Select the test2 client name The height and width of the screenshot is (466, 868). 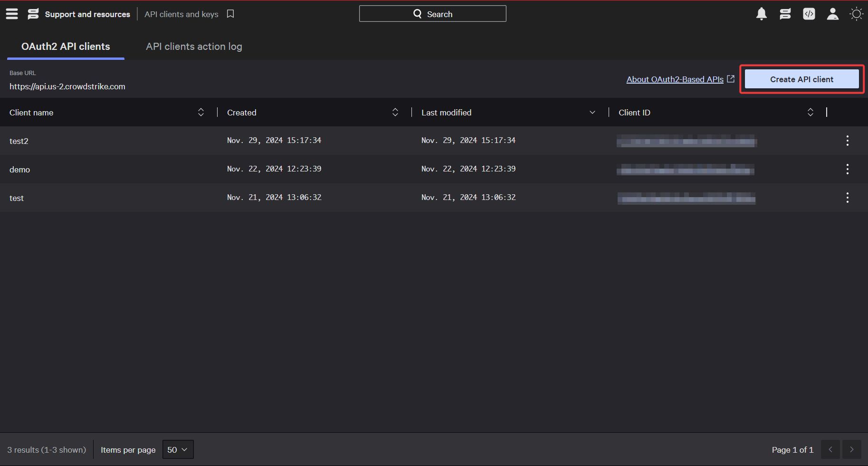click(x=19, y=141)
